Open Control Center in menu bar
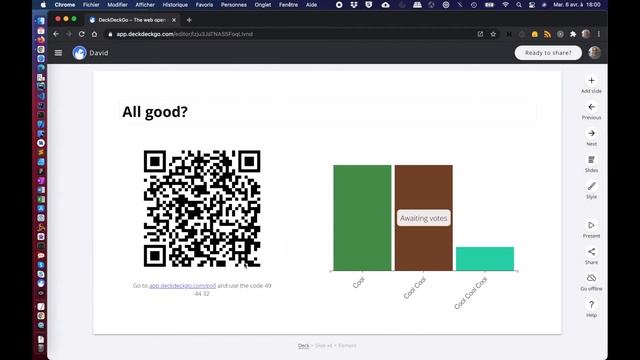The width and height of the screenshot is (640, 360). (x=531, y=5)
